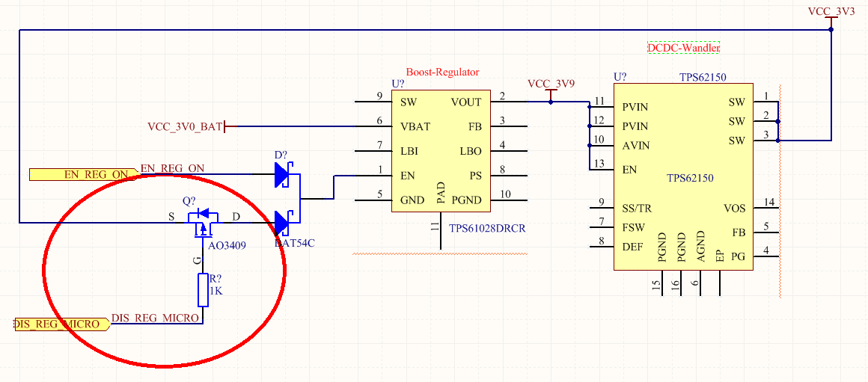Click the PS pin 8
Screen dimensions: 868x382
point(509,175)
